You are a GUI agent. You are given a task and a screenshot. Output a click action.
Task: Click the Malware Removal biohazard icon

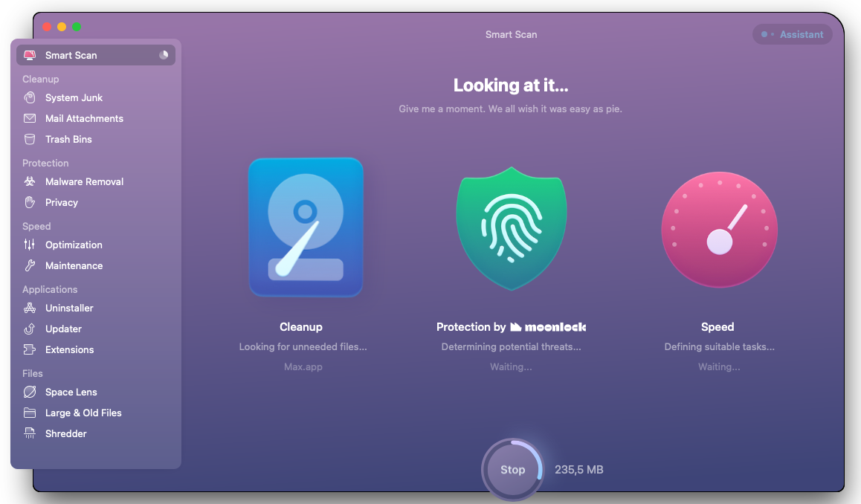pos(30,181)
